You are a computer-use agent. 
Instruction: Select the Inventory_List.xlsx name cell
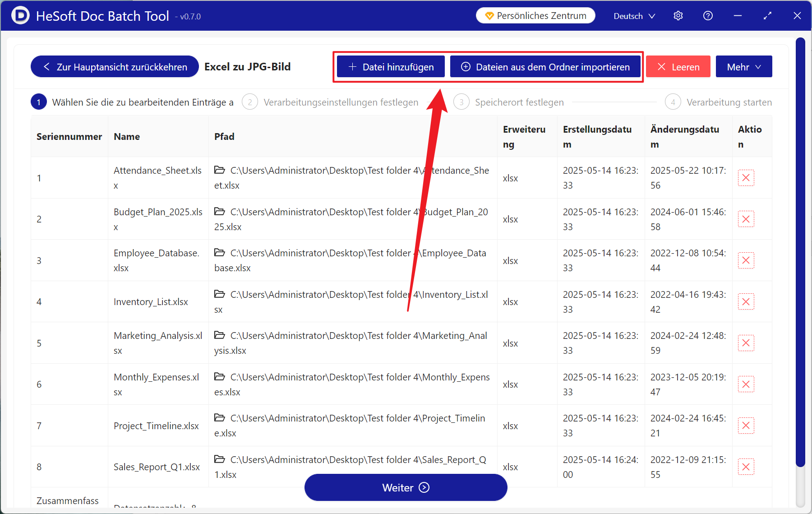(x=158, y=302)
